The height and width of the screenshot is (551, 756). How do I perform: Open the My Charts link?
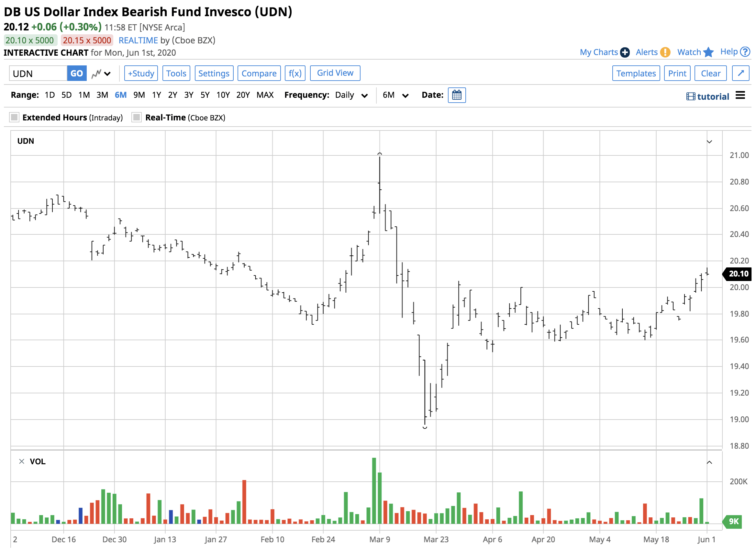599,52
